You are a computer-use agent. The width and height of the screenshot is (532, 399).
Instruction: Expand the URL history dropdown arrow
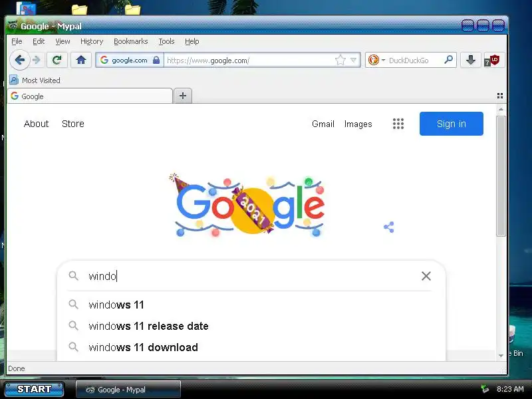tap(354, 61)
